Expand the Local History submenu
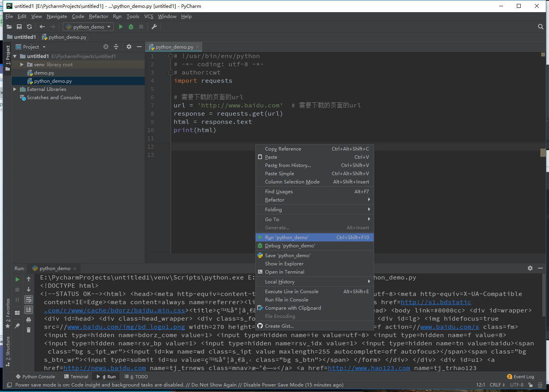The width and height of the screenshot is (549, 392). (314, 282)
